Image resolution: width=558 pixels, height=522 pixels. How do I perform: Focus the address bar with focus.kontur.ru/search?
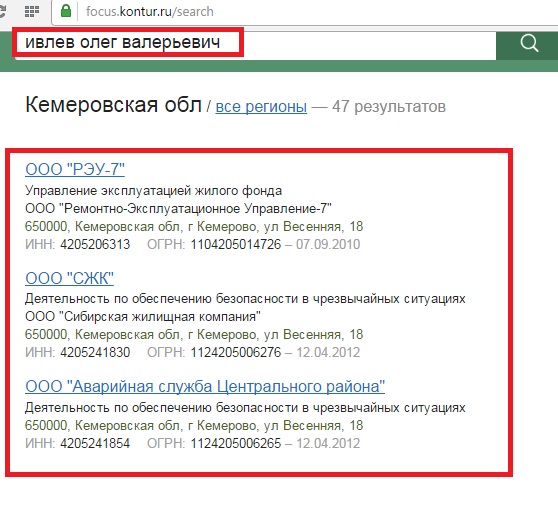[305, 12]
